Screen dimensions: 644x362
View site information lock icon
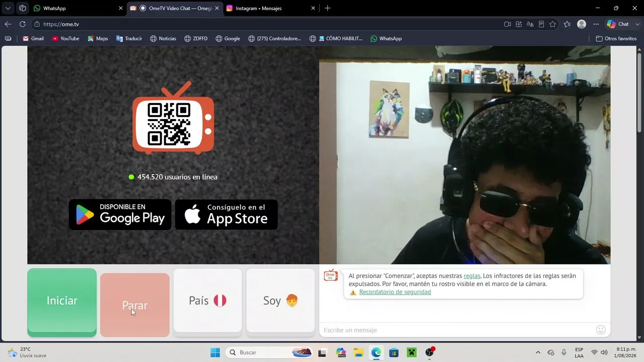(37, 24)
